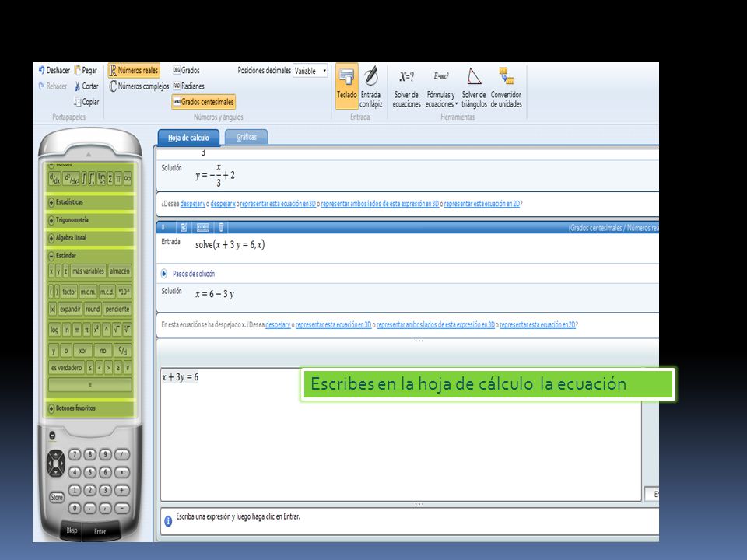Viewport: 747px width, 560px height.
Task: Click the edit icon in entry 8 header
Action: 184,228
